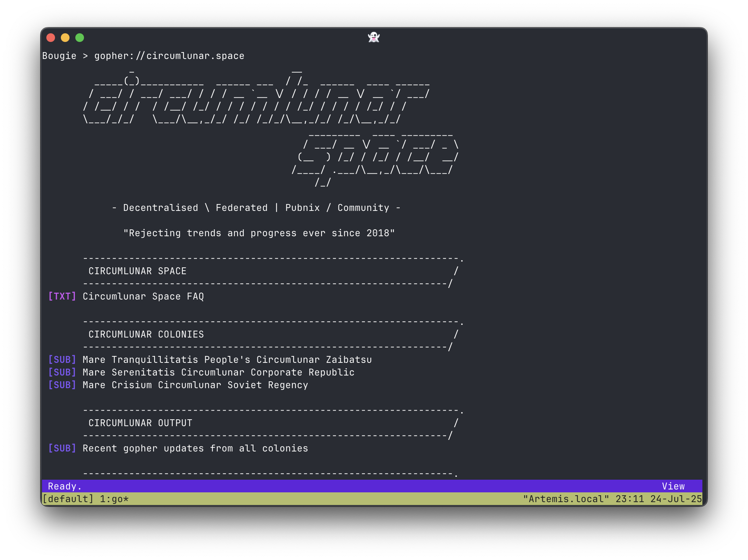Click the yellow minimize button
Image resolution: width=748 pixels, height=560 pixels.
click(65, 37)
